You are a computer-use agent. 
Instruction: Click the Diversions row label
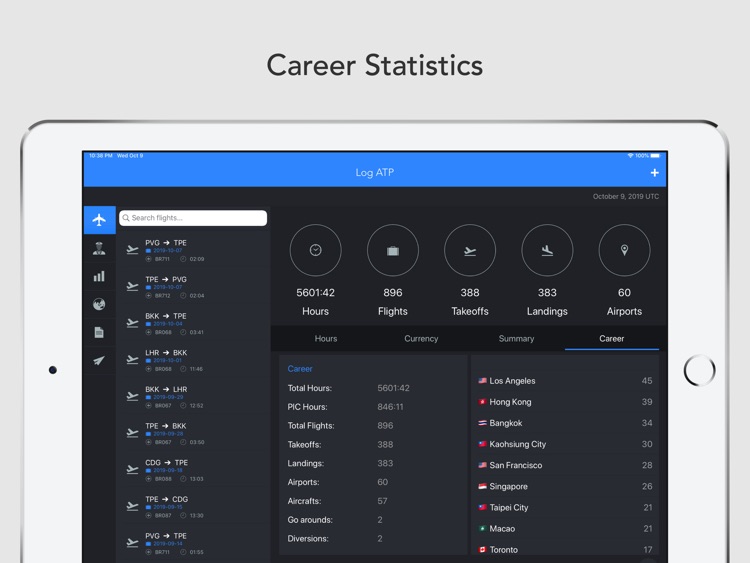coord(308,539)
